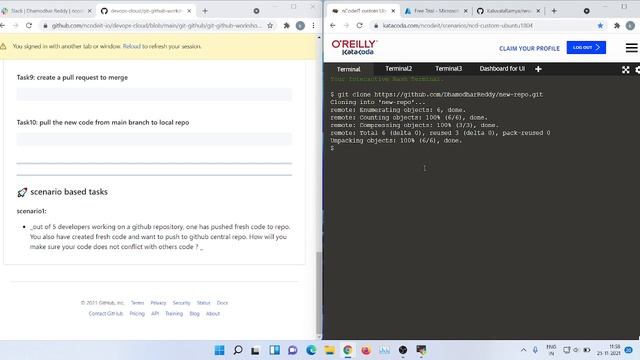Image resolution: width=640 pixels, height=360 pixels.
Task: Click the GitHub address bar URL
Action: coord(156,25)
